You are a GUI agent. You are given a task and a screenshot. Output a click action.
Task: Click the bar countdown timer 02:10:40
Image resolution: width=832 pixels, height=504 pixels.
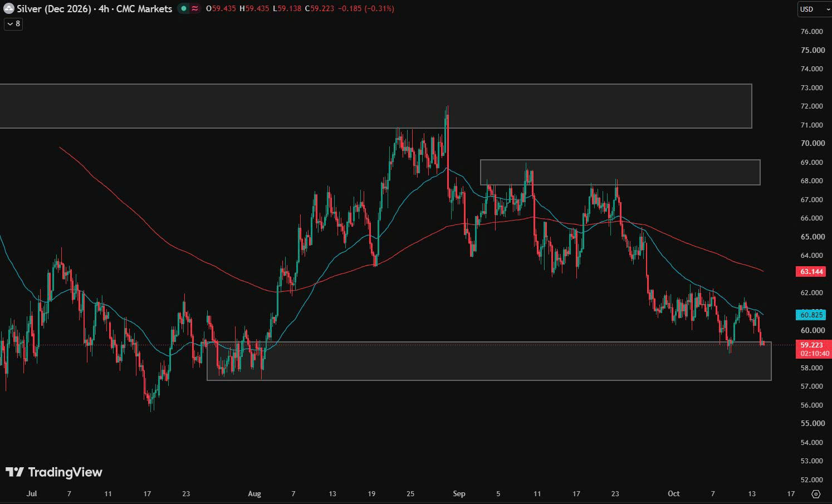(815, 354)
